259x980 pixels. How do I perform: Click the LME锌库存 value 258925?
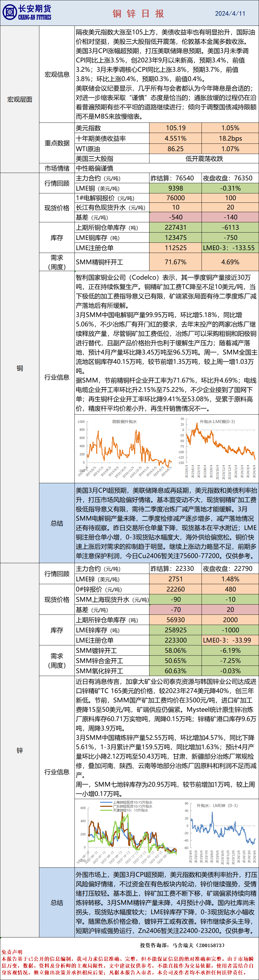(175, 630)
